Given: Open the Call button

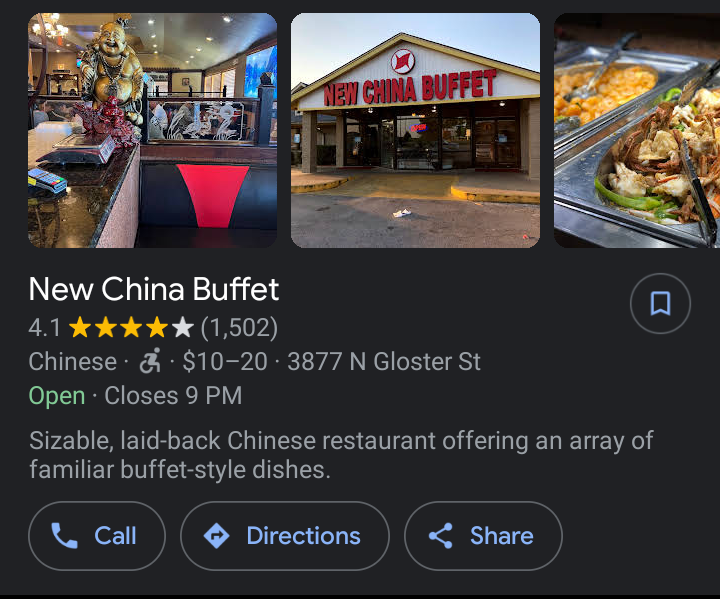Looking at the screenshot, I should (97, 536).
